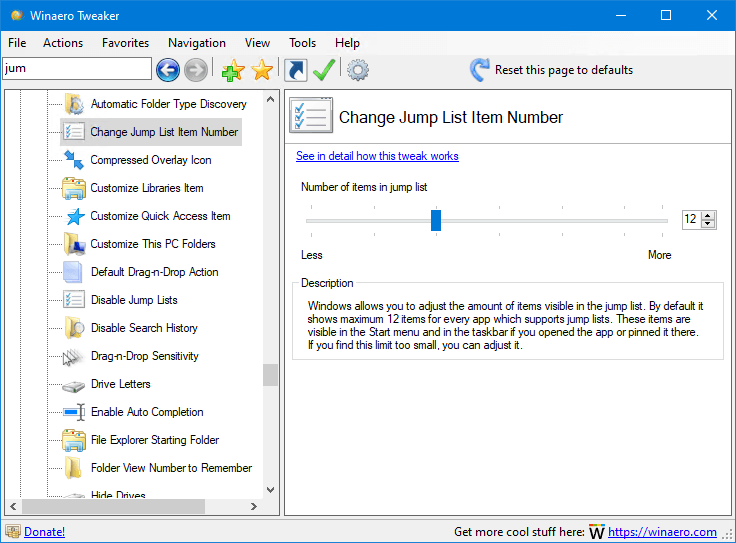Open the File menu
This screenshot has width=736, height=543.
(x=17, y=43)
